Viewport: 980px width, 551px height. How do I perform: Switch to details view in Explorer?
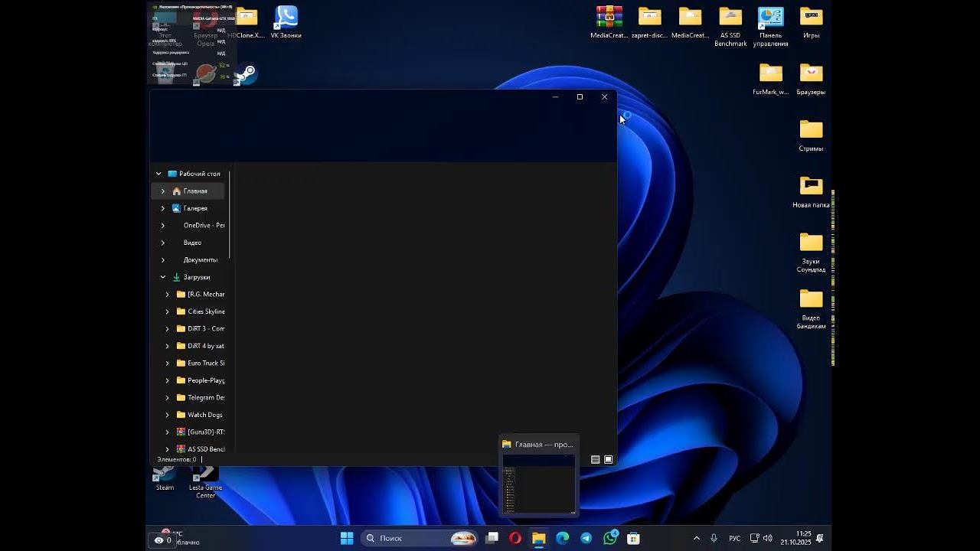click(x=595, y=460)
